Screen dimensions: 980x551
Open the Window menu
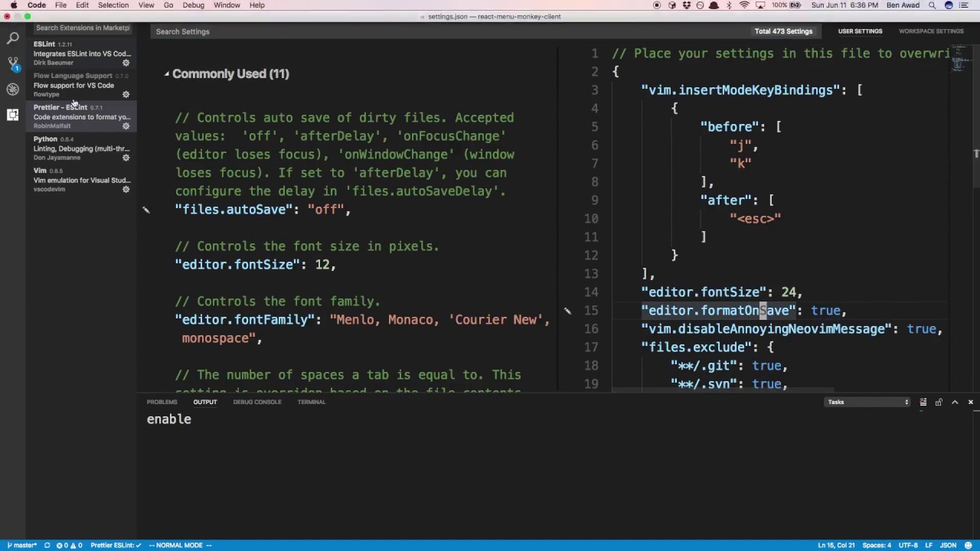tap(227, 5)
